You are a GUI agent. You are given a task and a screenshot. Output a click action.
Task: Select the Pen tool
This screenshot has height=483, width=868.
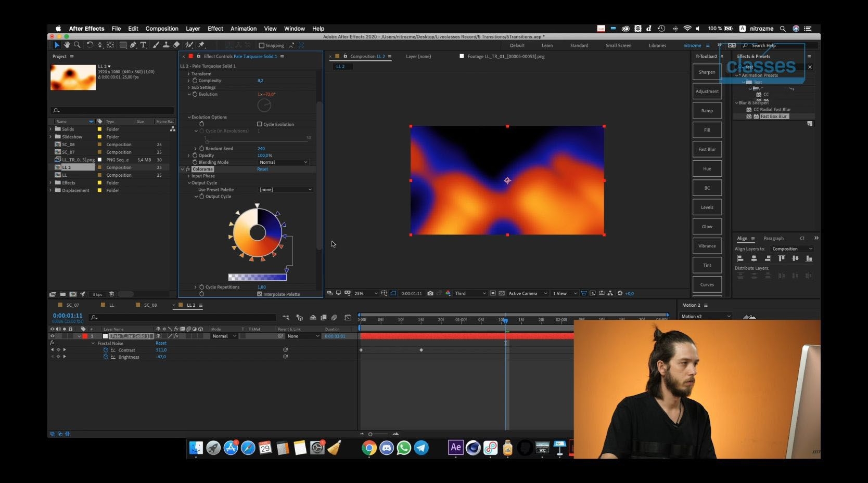coord(133,45)
